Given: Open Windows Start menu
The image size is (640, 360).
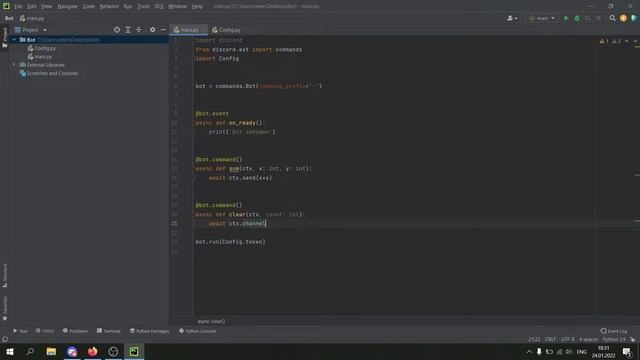Looking at the screenshot, I should click(x=10, y=351).
